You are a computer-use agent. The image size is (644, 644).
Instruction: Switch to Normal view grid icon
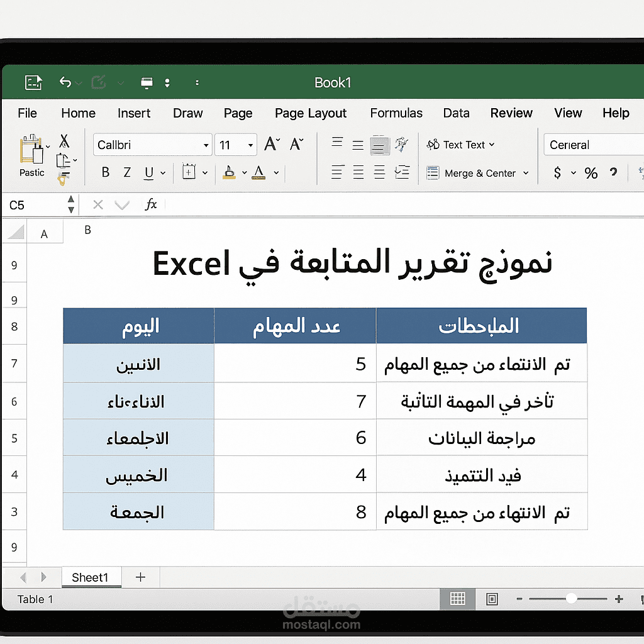point(458,599)
